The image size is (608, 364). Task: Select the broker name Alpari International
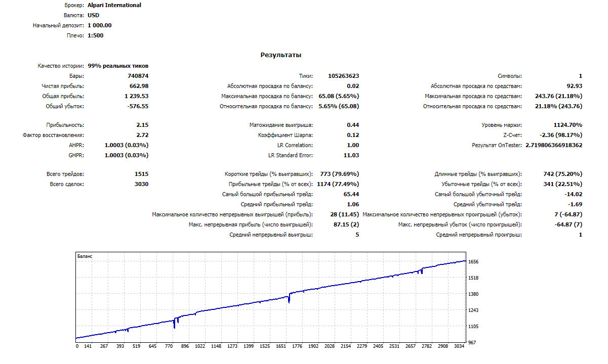(114, 5)
